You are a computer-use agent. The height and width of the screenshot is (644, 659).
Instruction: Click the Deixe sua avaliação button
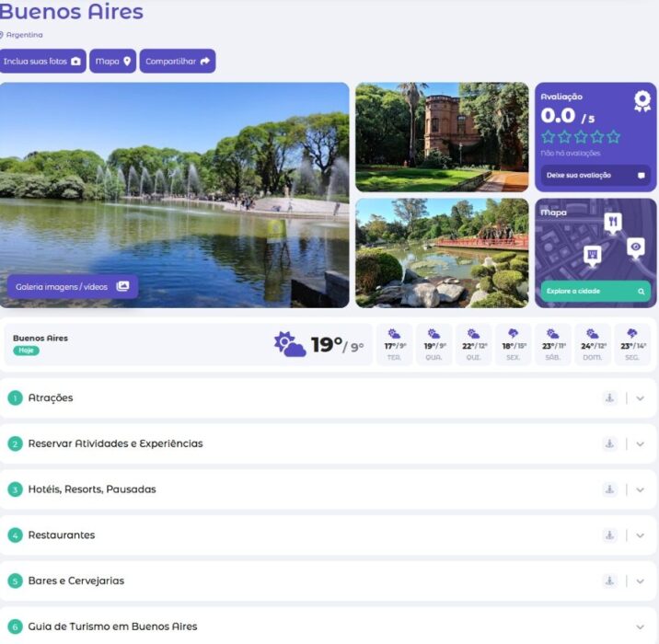click(x=595, y=175)
